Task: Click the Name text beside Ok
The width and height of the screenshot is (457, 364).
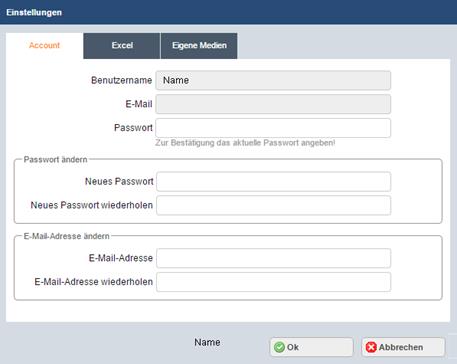Action: point(207,342)
